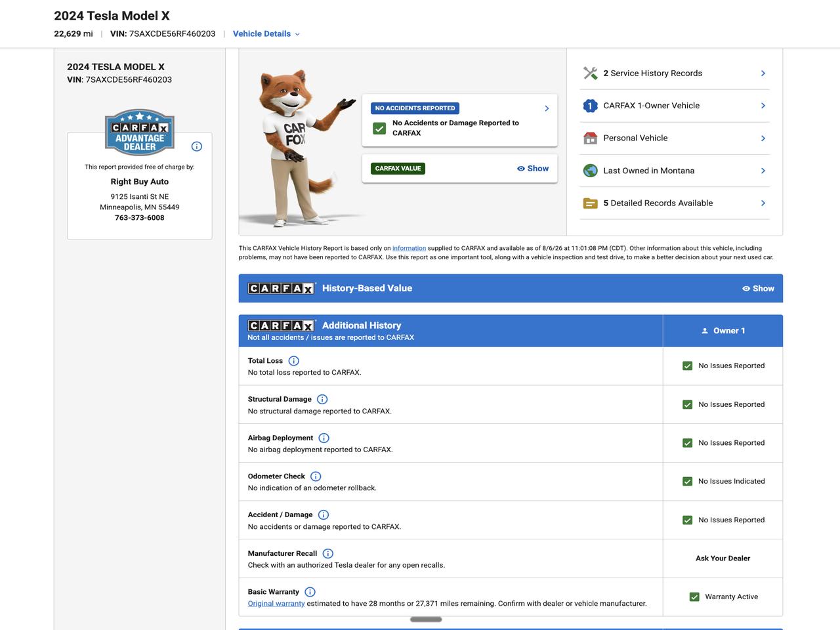
Task: Click the Airbag Deployment No Issues checkmark
Action: click(x=687, y=443)
